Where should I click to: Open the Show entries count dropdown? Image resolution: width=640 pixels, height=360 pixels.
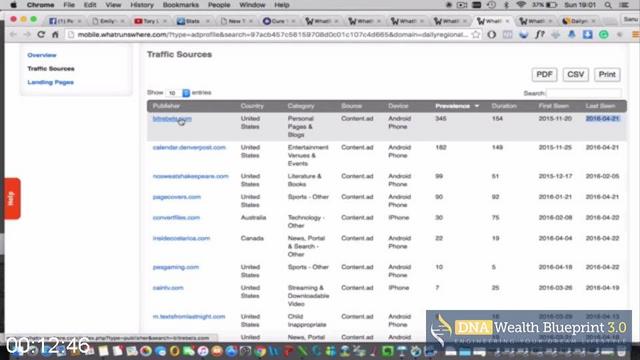(x=178, y=93)
